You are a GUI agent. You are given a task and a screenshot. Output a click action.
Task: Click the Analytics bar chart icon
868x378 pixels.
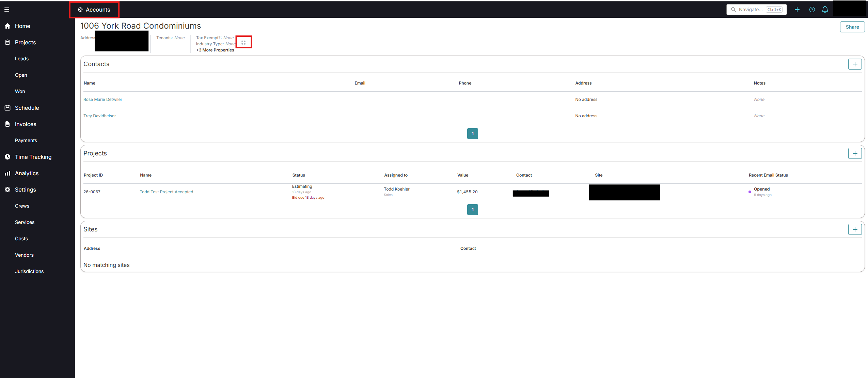tap(7, 173)
